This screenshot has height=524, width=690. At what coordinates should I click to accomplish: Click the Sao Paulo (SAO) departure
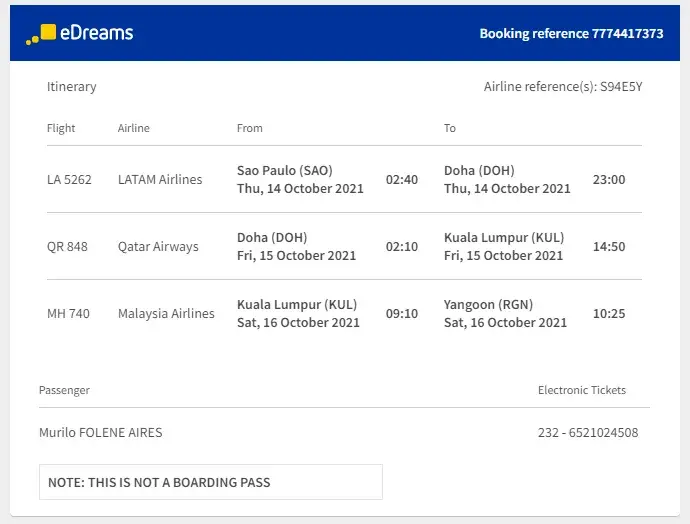click(285, 171)
